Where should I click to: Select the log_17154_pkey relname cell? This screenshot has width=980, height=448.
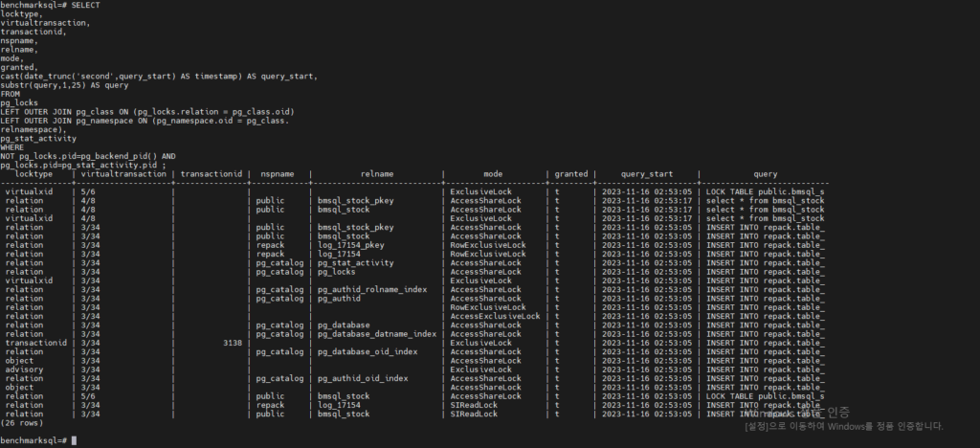(351, 245)
